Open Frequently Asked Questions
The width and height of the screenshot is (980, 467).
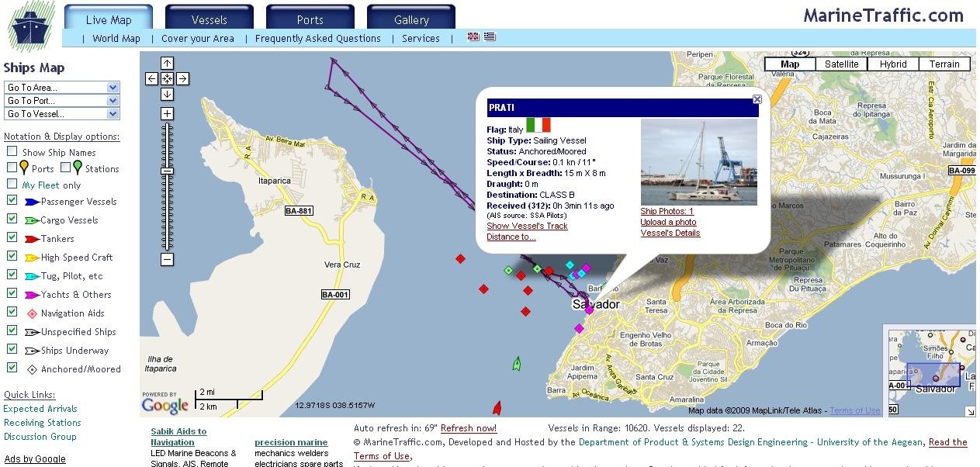[318, 38]
